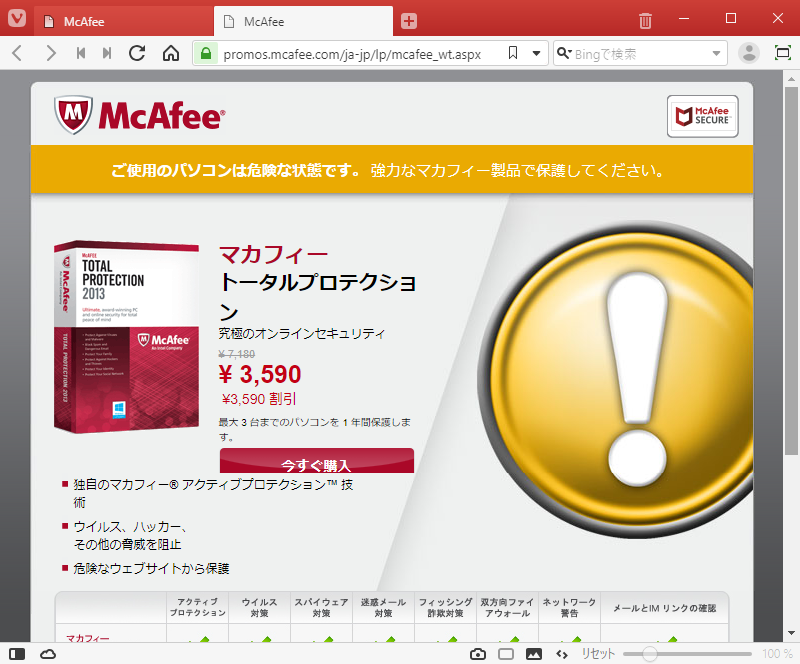Click the scroll down arrow
This screenshot has width=800, height=664.
pyautogui.click(x=791, y=633)
